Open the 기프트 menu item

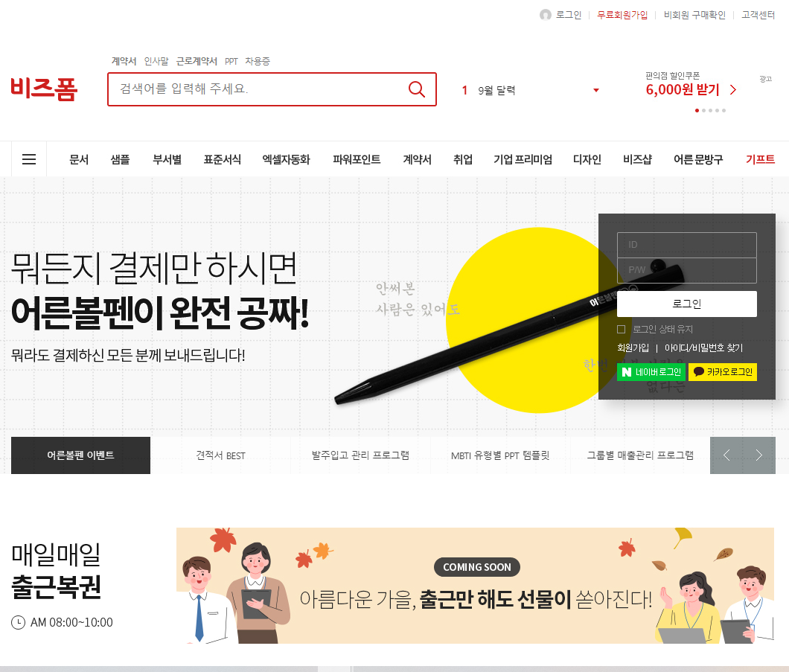[x=761, y=159]
